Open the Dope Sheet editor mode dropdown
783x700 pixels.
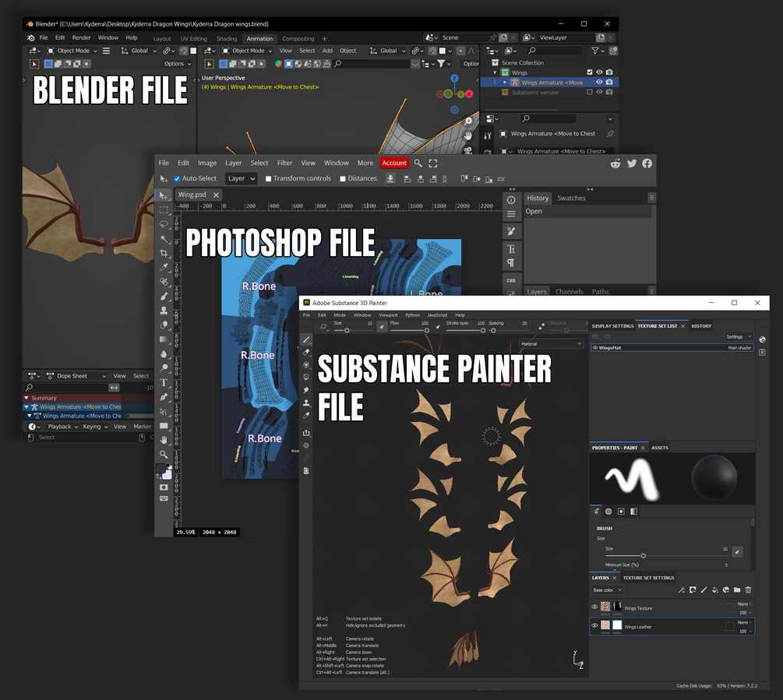pos(76,375)
